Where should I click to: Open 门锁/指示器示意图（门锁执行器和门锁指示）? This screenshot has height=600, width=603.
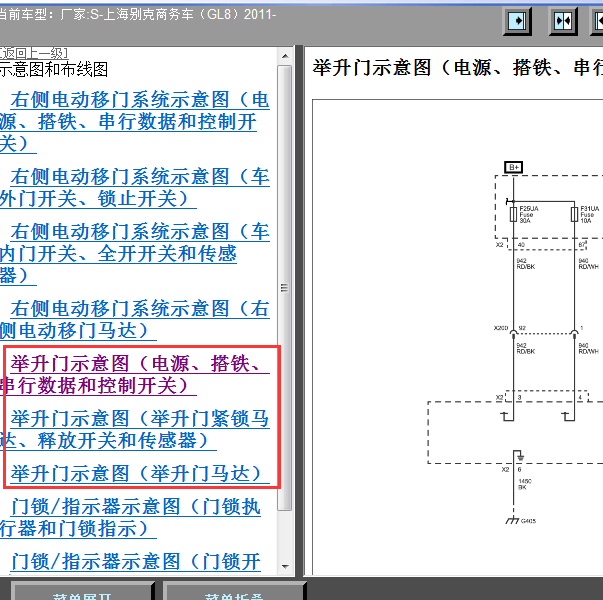(x=131, y=517)
